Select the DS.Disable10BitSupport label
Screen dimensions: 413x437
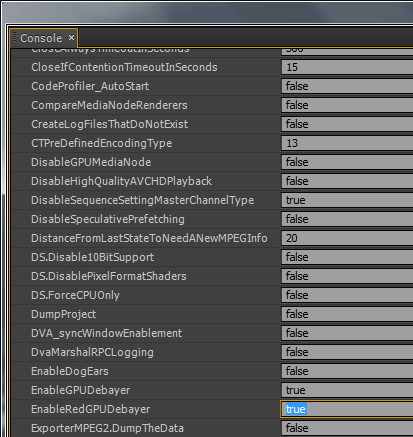(x=92, y=257)
